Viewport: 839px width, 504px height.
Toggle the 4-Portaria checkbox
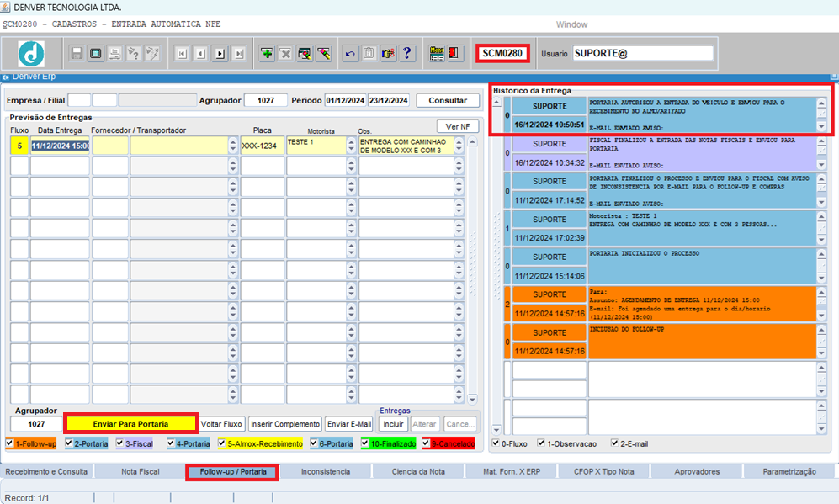(x=171, y=443)
